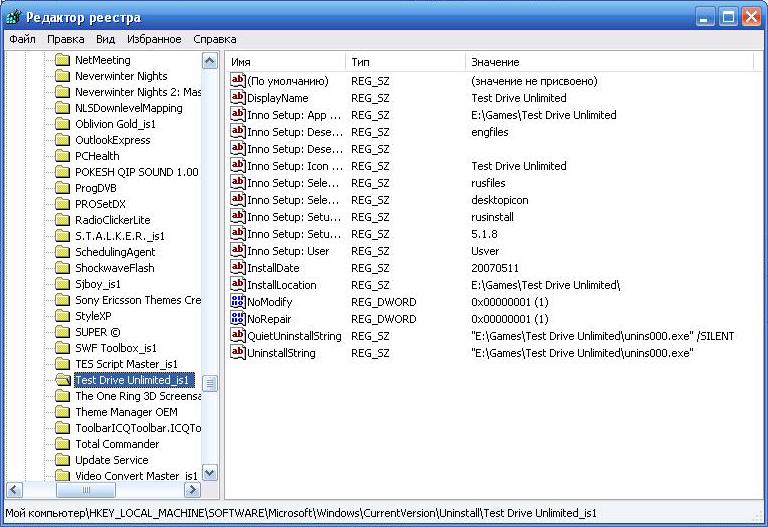Image resolution: width=768 pixels, height=527 pixels.
Task: Click the folder icon of Total Commander key
Action: point(63,444)
